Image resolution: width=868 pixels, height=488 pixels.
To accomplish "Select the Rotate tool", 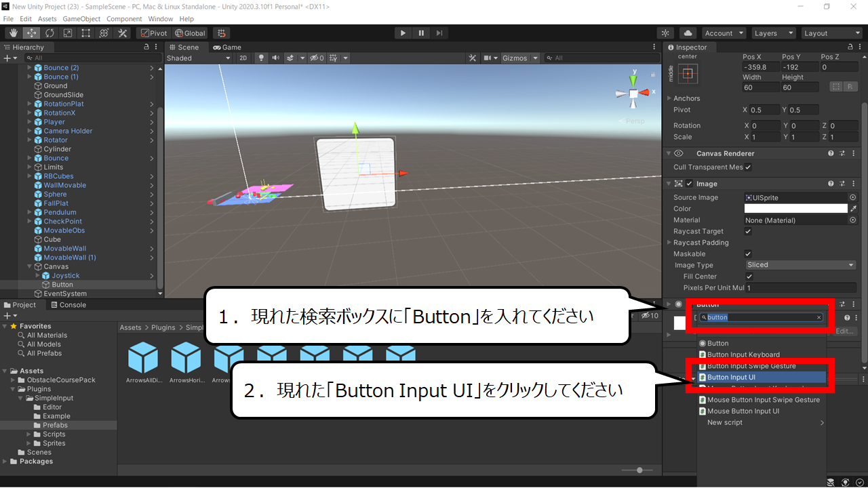I will 50,33.
